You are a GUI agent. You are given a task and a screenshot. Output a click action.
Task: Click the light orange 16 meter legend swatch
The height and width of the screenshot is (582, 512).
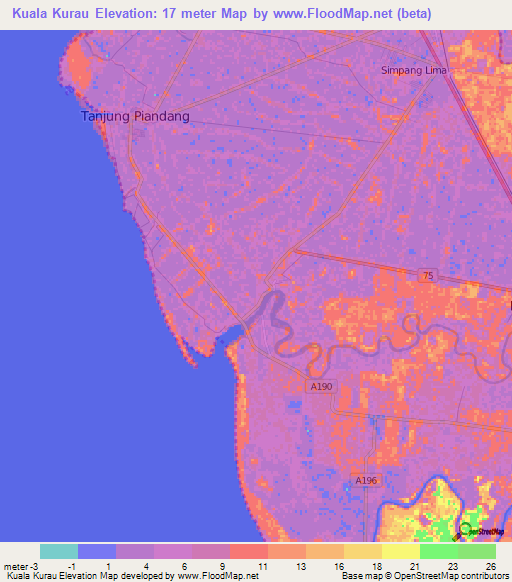363,552
